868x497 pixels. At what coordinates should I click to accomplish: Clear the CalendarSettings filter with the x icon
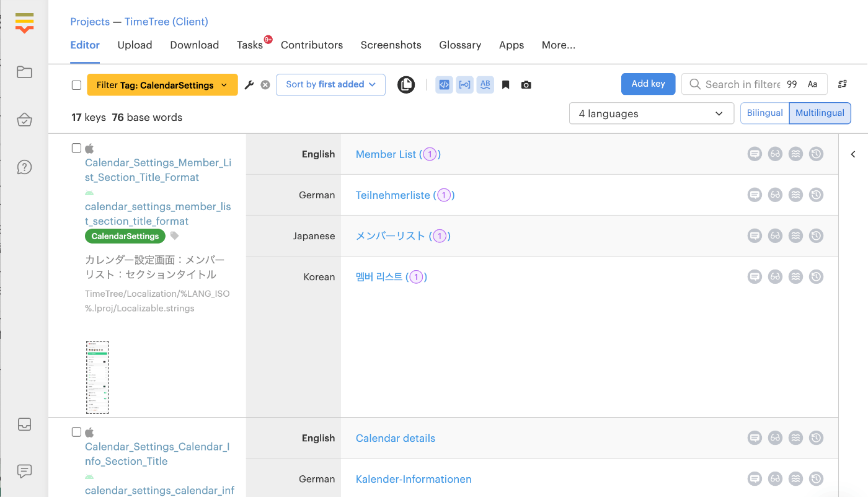point(265,85)
